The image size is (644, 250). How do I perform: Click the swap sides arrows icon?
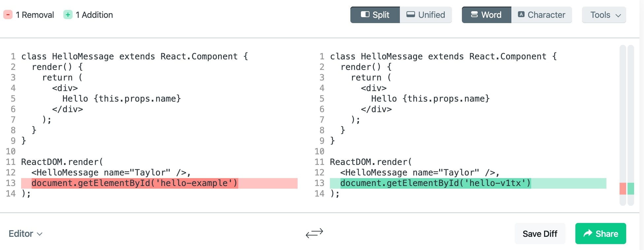pos(314,234)
